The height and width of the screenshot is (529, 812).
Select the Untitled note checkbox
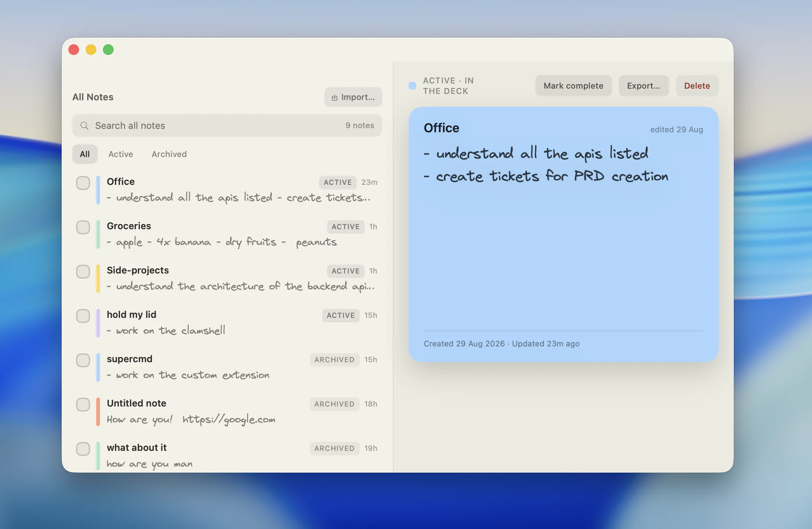click(83, 405)
